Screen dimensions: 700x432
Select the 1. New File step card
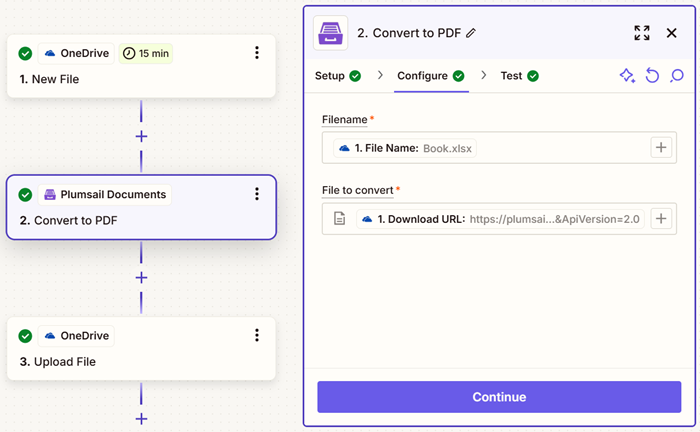coord(141,66)
